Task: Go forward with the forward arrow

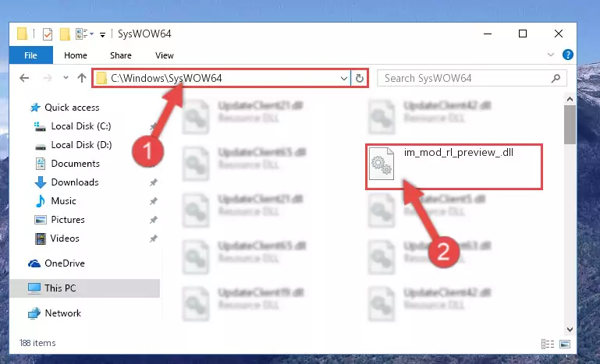Action: (48, 79)
